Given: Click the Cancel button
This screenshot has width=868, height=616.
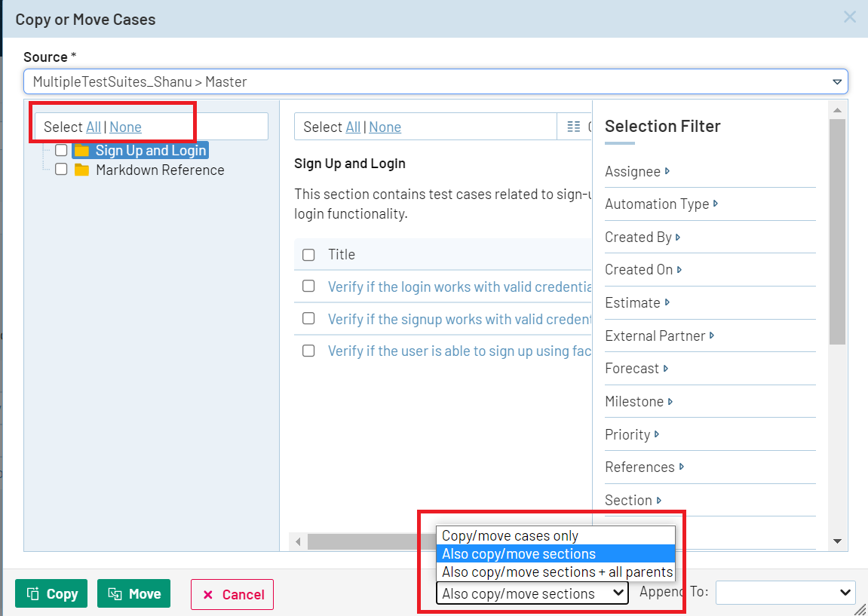Looking at the screenshot, I should pyautogui.click(x=232, y=594).
